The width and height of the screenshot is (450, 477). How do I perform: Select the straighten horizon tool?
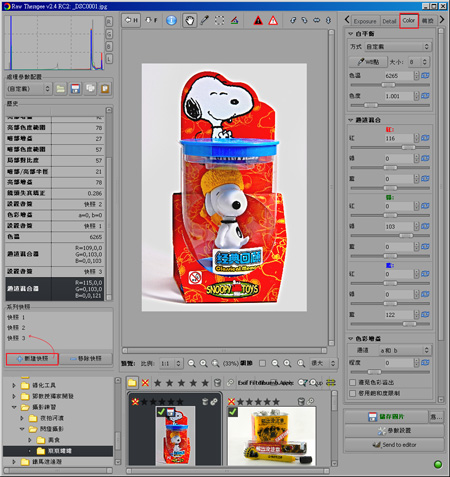point(234,20)
